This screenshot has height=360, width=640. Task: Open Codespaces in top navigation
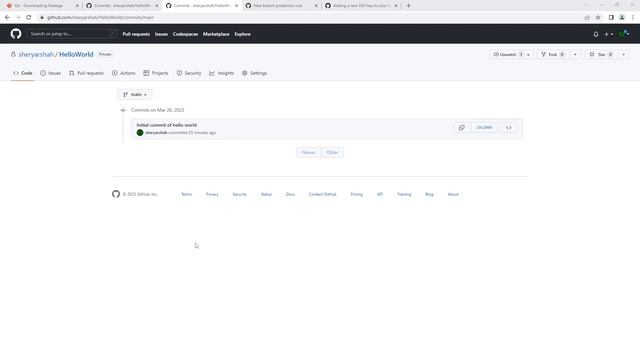point(185,34)
